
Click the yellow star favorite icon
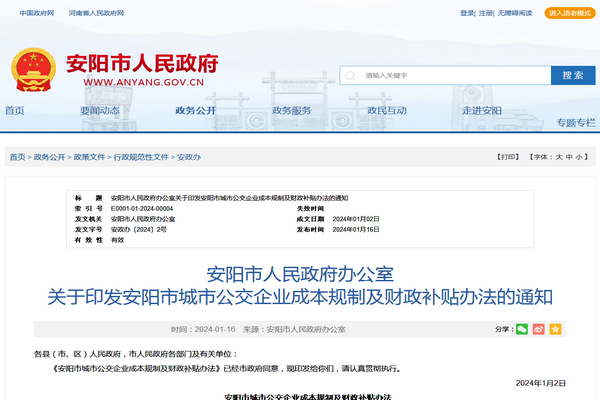(x=555, y=329)
